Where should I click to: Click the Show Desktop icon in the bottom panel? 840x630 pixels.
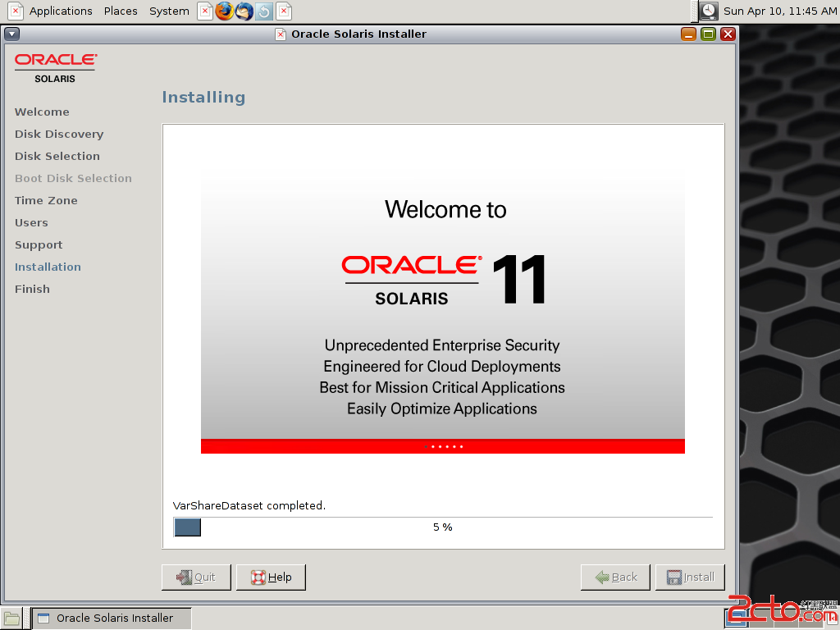11,619
